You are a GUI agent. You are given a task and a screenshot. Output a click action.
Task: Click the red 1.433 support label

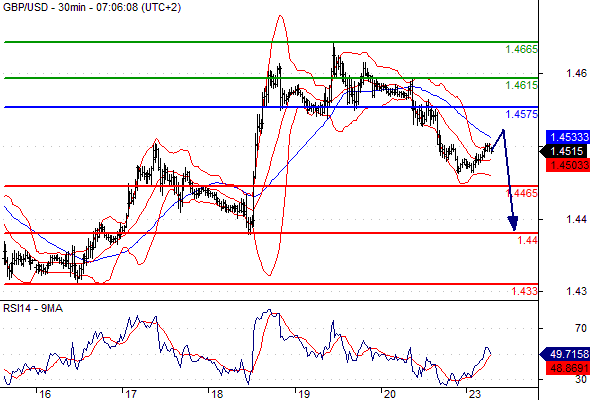coord(524,291)
